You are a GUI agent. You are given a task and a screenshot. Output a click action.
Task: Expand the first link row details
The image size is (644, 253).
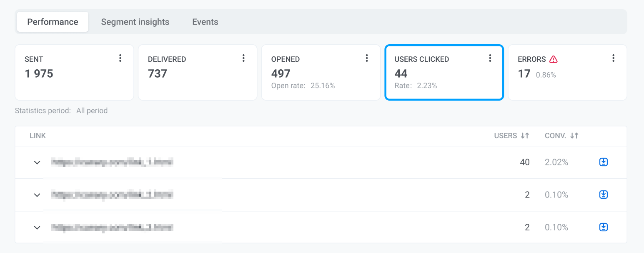(37, 162)
